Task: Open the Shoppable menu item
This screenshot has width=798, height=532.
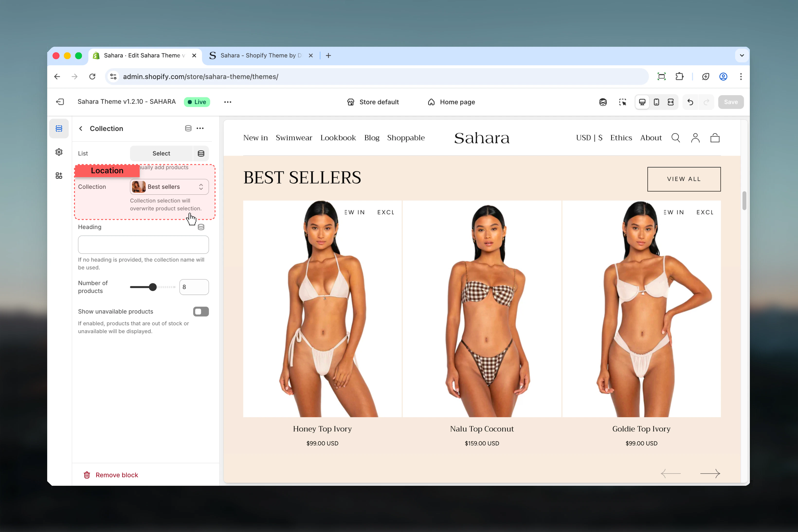Action: [406, 138]
